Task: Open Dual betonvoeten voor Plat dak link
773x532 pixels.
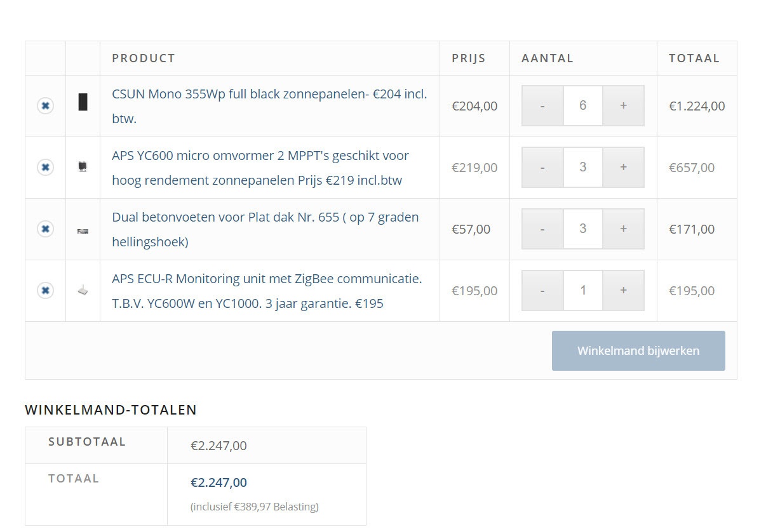Action: 265,217
